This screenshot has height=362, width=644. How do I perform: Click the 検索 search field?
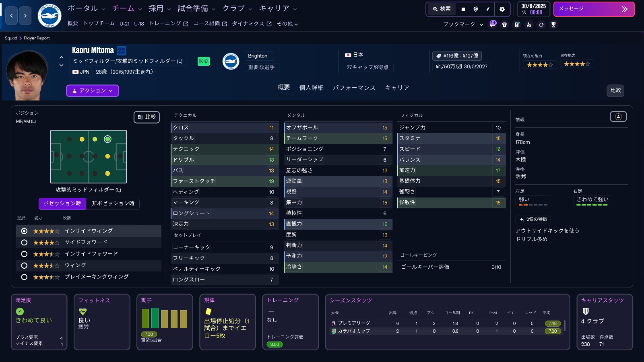442,9
